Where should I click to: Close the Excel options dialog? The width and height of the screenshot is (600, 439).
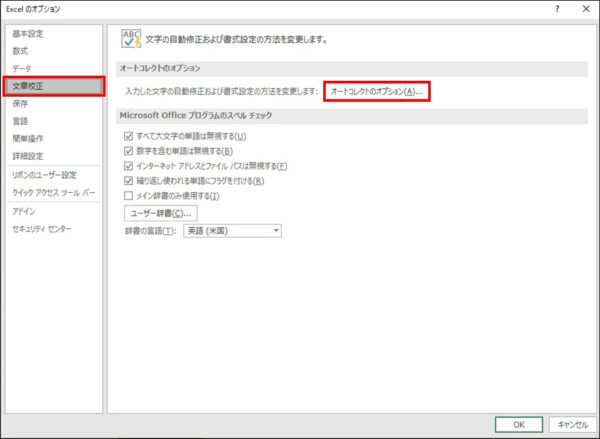[x=584, y=9]
